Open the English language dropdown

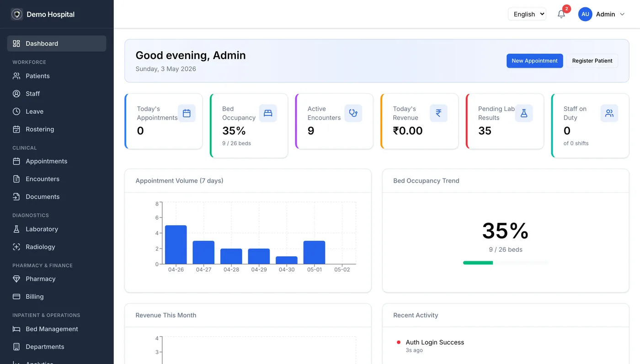coord(527,14)
